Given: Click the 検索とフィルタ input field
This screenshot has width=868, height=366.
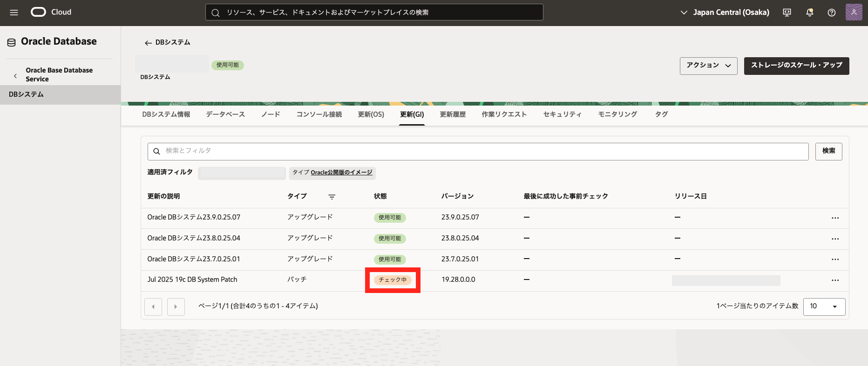Looking at the screenshot, I should pos(480,151).
